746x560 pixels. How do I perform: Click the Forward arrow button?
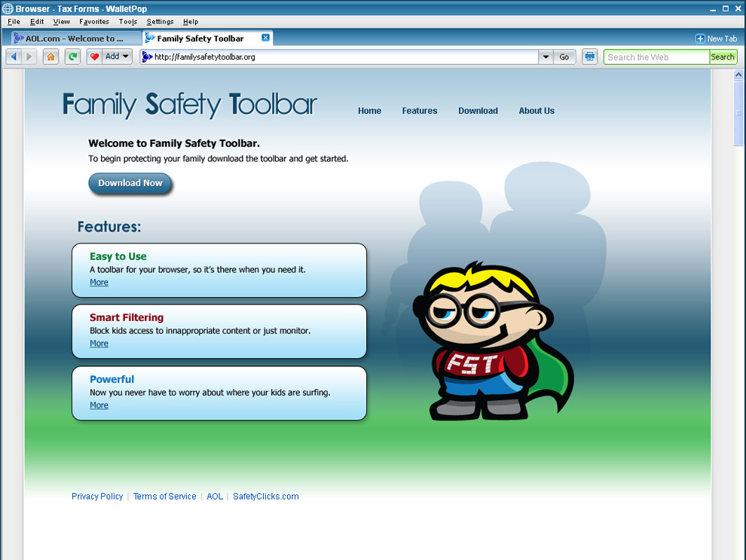[29, 57]
